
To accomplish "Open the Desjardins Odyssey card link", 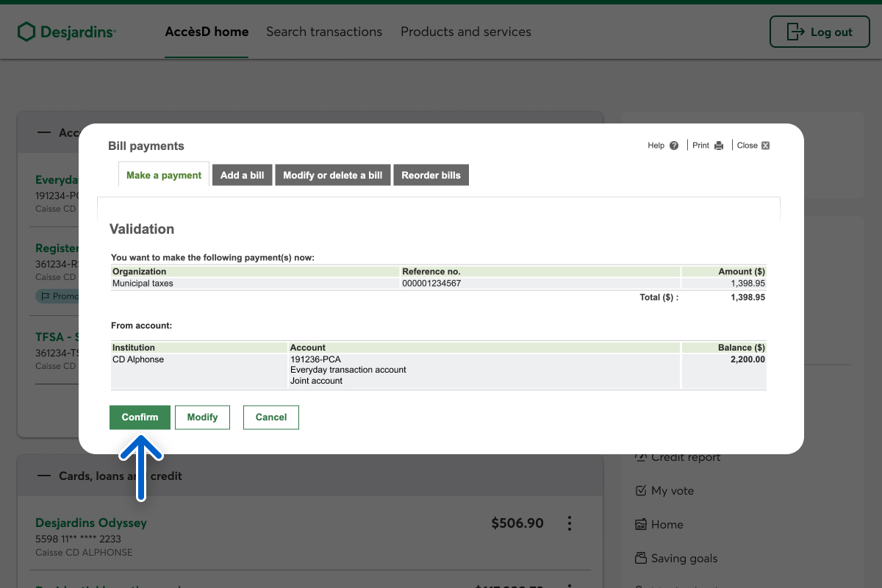I will click(91, 523).
